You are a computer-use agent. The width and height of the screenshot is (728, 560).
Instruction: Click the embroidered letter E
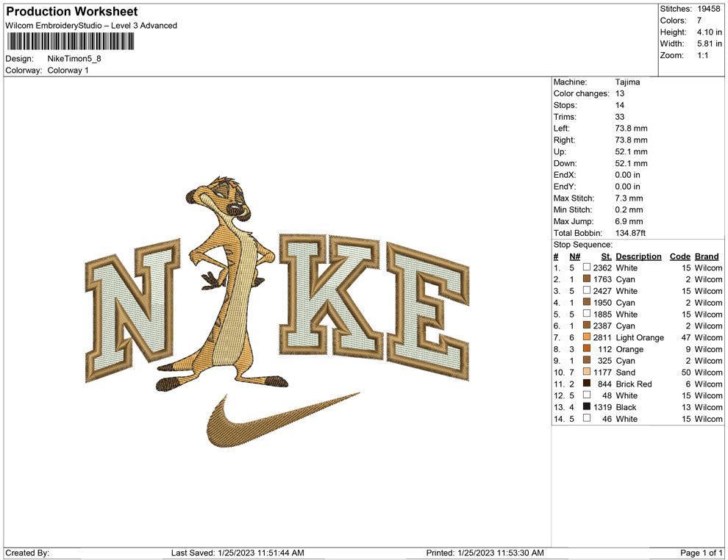click(x=427, y=312)
